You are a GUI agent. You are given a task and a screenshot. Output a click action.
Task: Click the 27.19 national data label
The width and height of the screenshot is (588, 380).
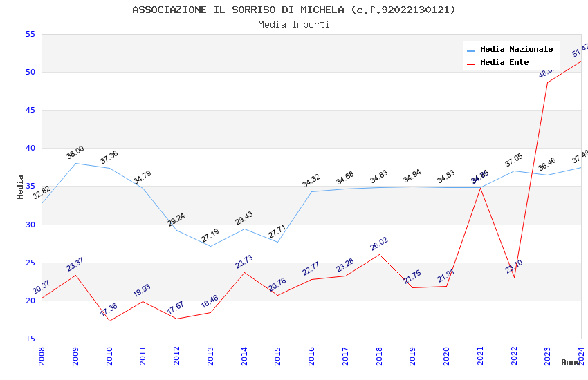pyautogui.click(x=210, y=236)
